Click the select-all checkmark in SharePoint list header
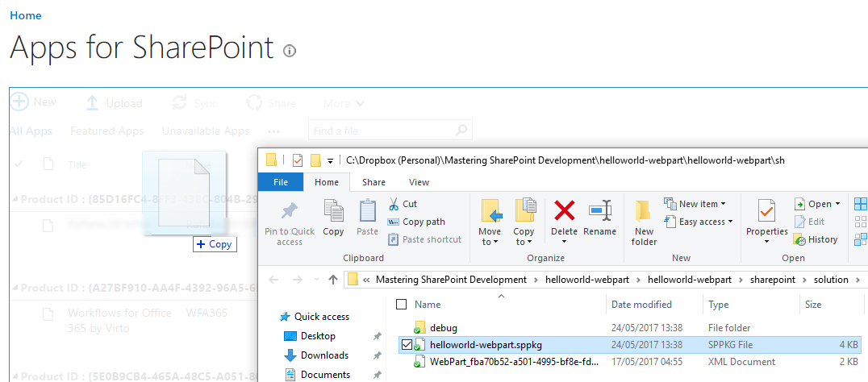Screen dimensions: 868x382 (19, 164)
